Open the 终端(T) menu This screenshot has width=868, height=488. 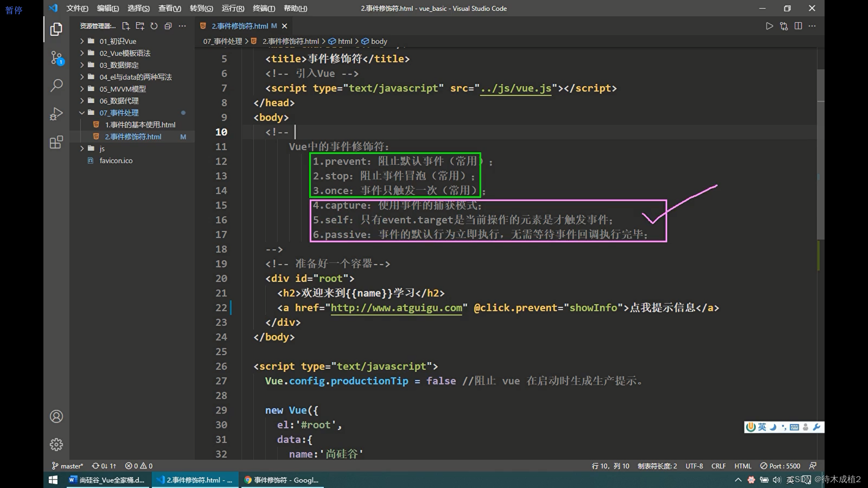pos(264,8)
